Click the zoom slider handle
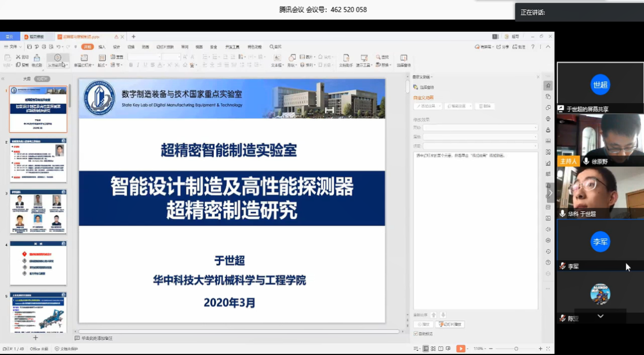The image size is (644, 355). click(516, 349)
